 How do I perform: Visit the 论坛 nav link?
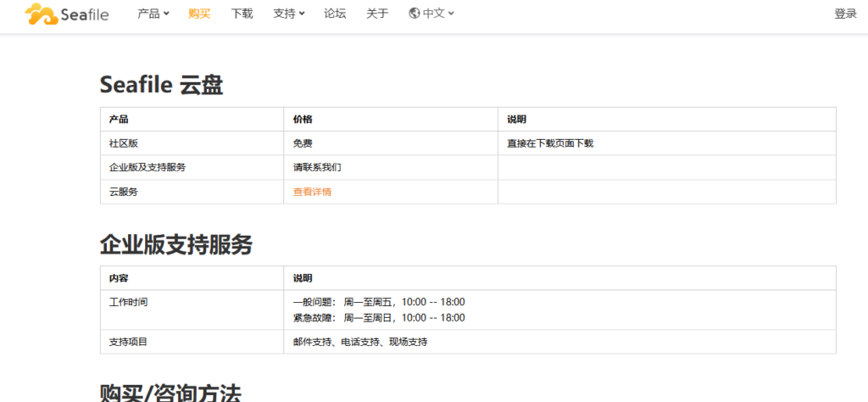coord(335,14)
